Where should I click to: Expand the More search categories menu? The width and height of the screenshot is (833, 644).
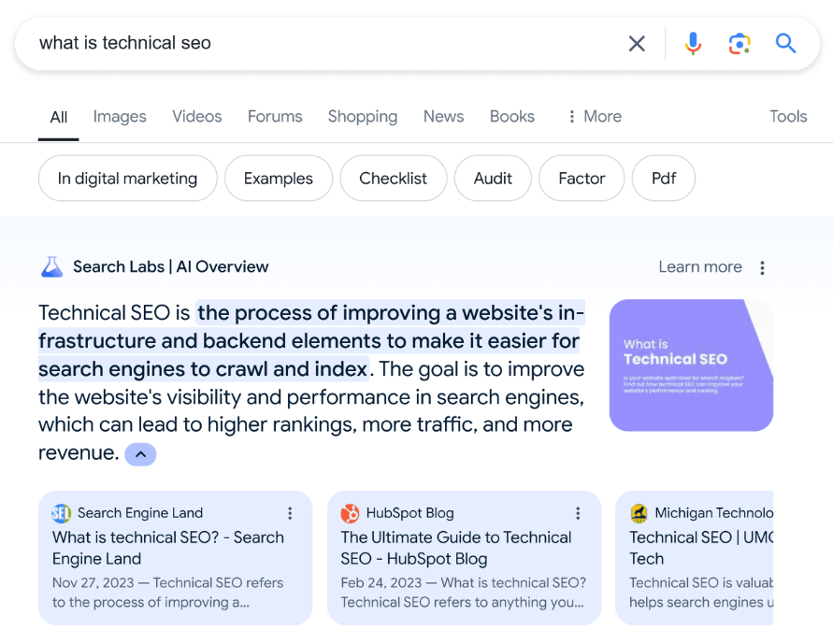(594, 116)
